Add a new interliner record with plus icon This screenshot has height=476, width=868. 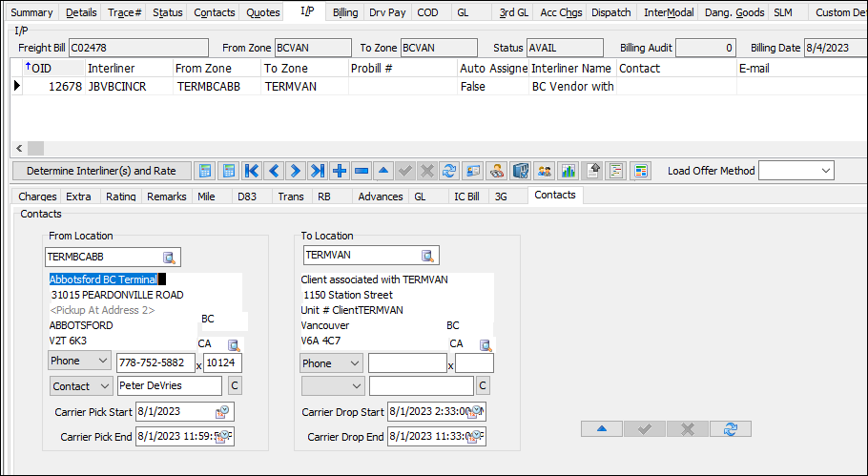[x=340, y=171]
